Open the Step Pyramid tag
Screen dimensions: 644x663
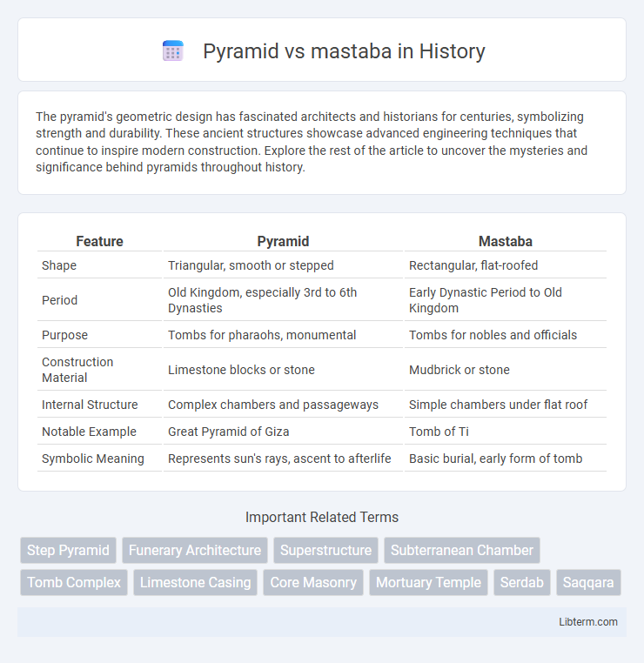pyautogui.click(x=68, y=550)
